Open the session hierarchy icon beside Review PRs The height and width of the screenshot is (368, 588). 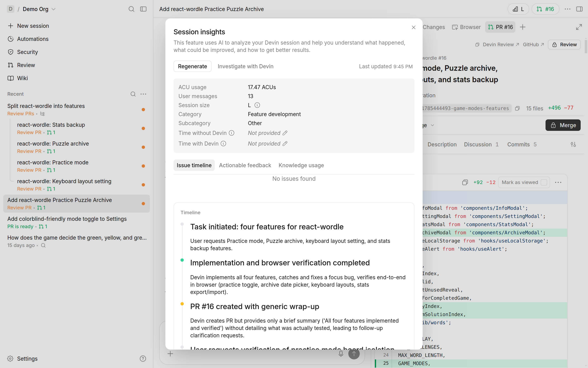[42, 114]
